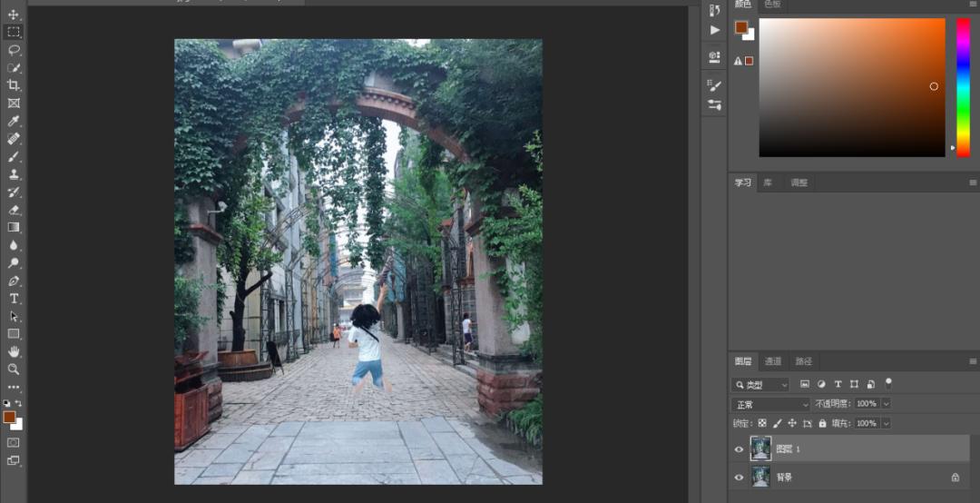
Task: Select the Eyedropper tool
Action: (x=14, y=121)
